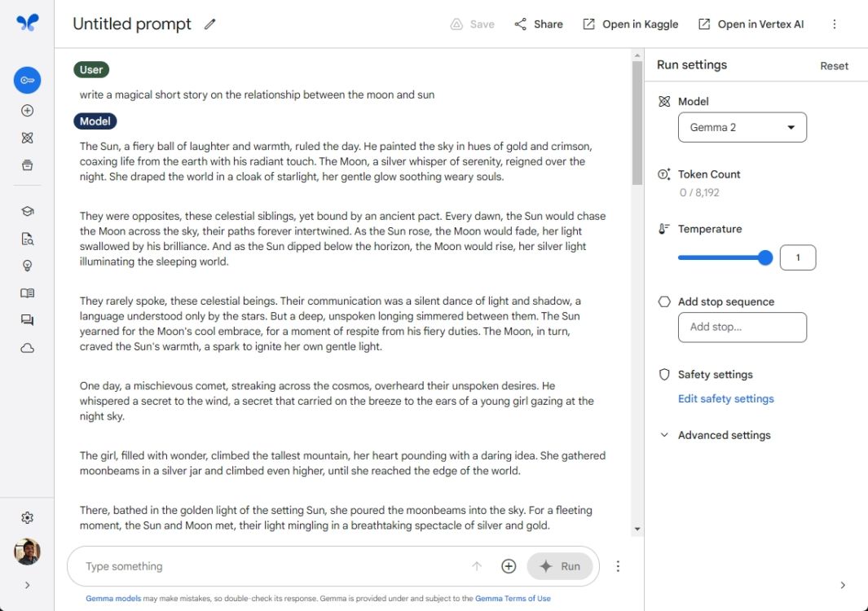Click the add attachment plus icon near Run

509,566
